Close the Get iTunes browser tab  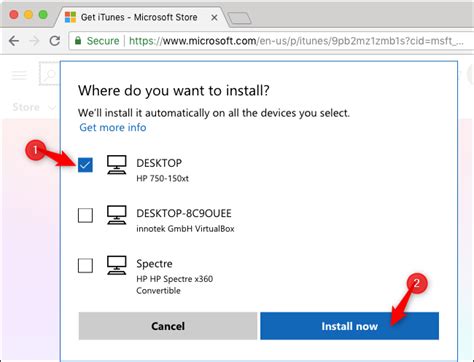(214, 17)
